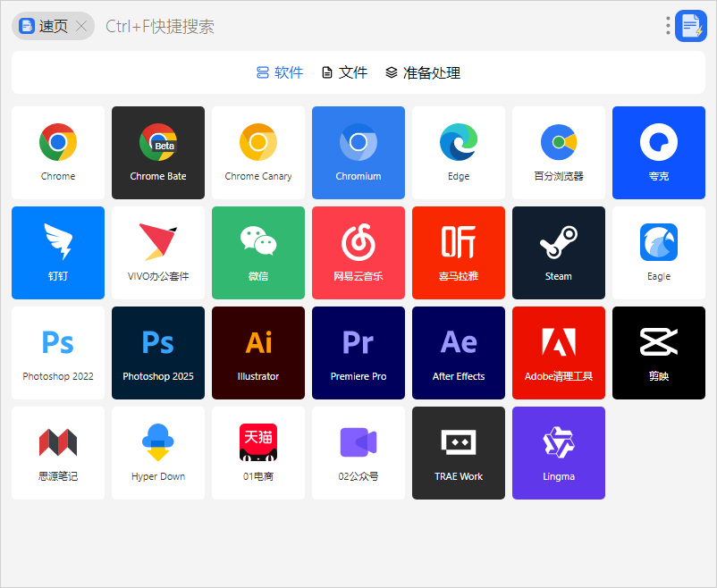Open Photoshop 2025
Screen dimensions: 717x588
pos(158,353)
